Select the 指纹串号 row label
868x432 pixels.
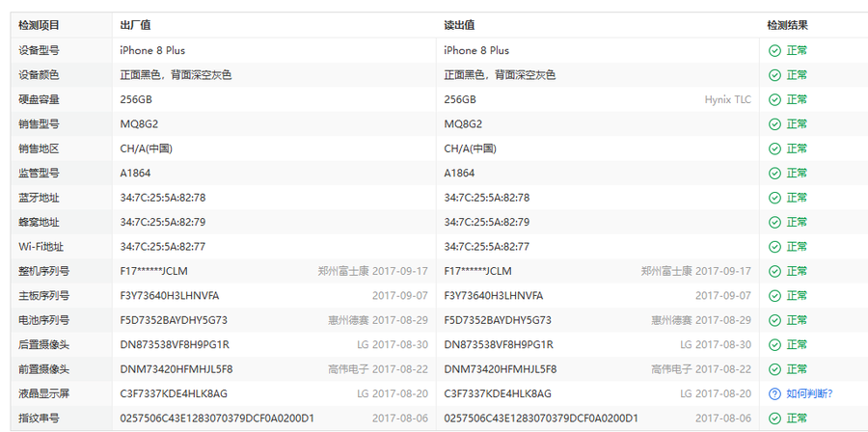(x=39, y=418)
